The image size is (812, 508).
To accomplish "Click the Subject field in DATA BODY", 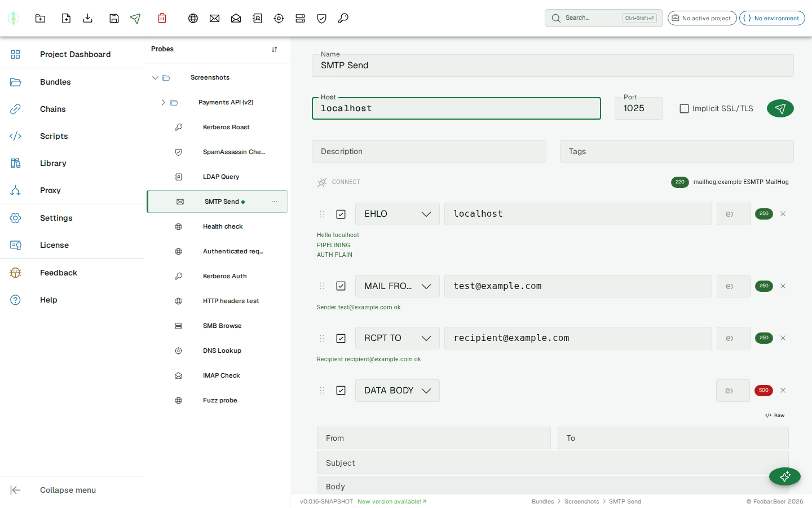I will coord(553,463).
